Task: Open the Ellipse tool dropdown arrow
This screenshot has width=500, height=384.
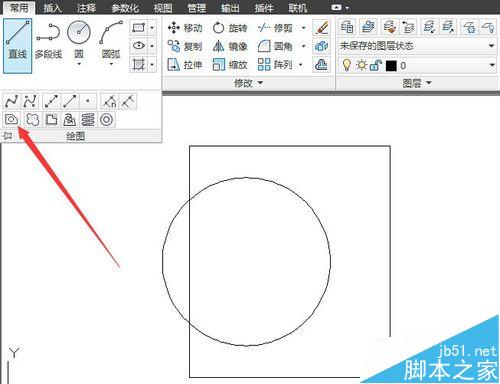Action: [152, 45]
